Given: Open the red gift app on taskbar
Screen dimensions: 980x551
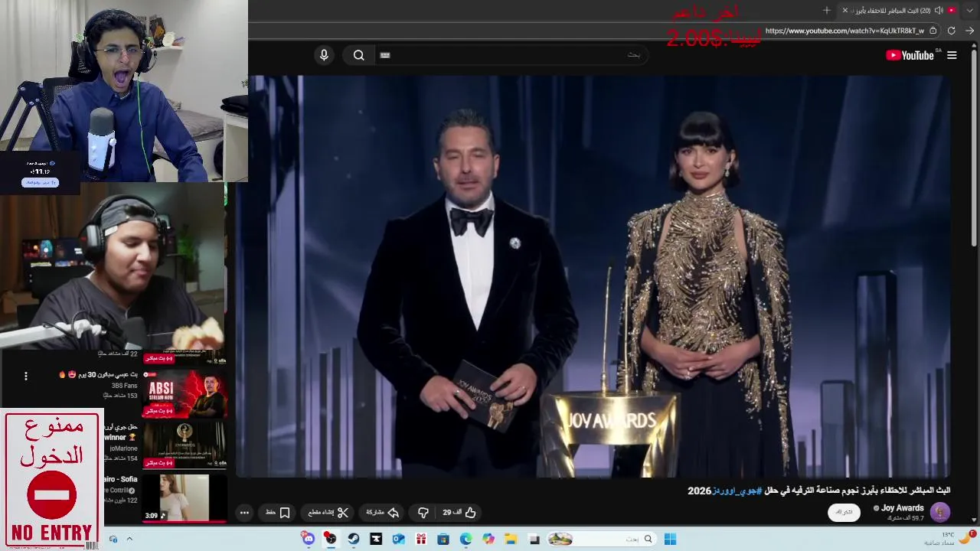Looking at the screenshot, I should [x=420, y=539].
